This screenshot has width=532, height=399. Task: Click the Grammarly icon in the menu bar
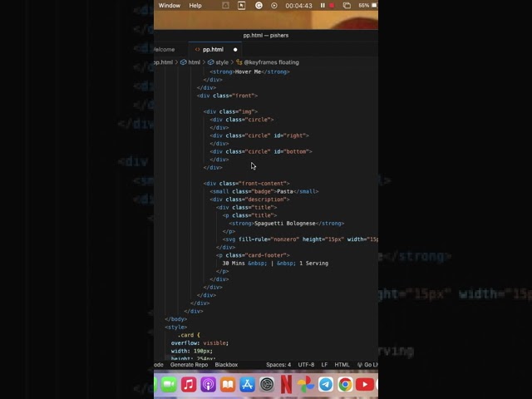[259, 6]
